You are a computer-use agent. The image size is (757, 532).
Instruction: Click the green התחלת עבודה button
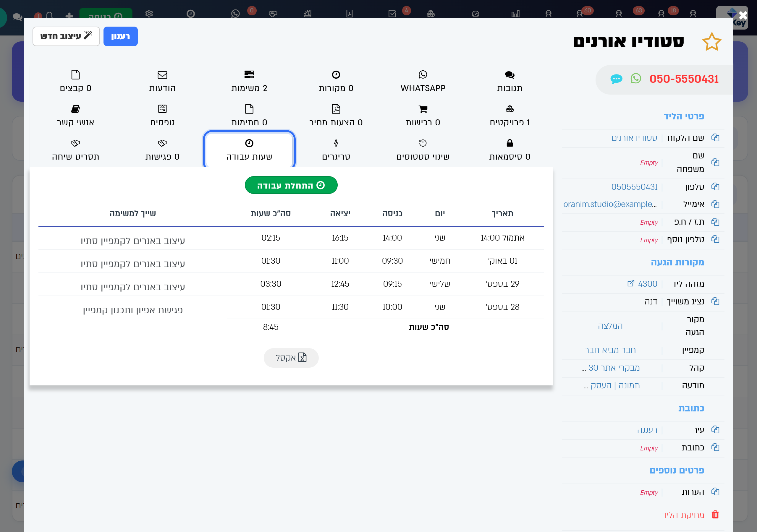[x=291, y=185]
